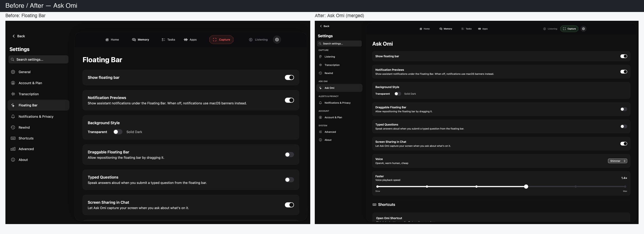The image size is (644, 234).
Task: Click the Notifications & Privacy bell icon in Before sidebar
Action: click(13, 117)
